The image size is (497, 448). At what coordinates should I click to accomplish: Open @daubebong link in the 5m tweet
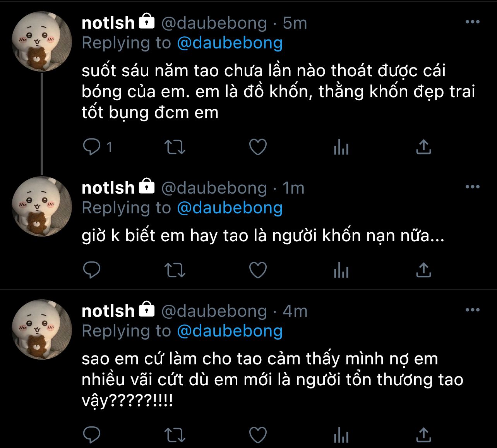click(x=230, y=43)
